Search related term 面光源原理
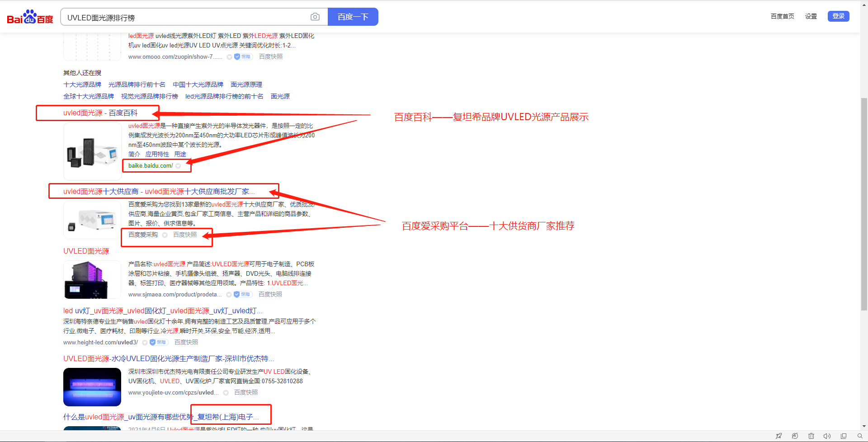Screen dimensions: 868x442 pos(246,85)
